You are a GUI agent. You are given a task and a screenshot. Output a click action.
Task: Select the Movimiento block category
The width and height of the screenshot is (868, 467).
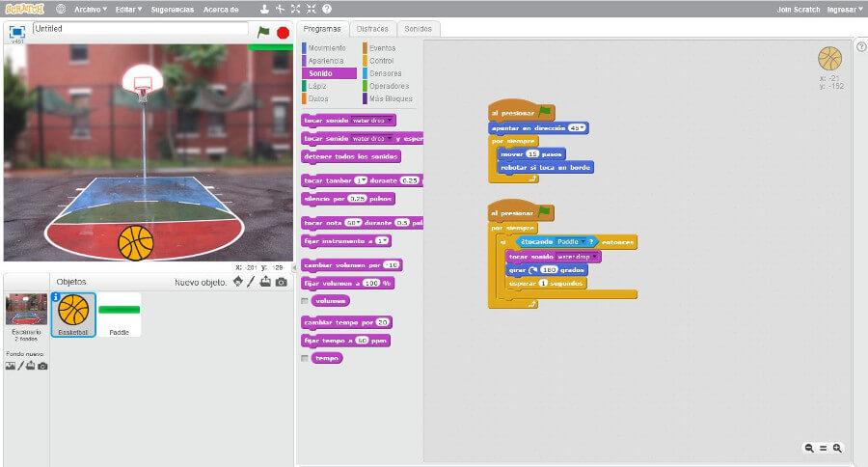point(327,48)
